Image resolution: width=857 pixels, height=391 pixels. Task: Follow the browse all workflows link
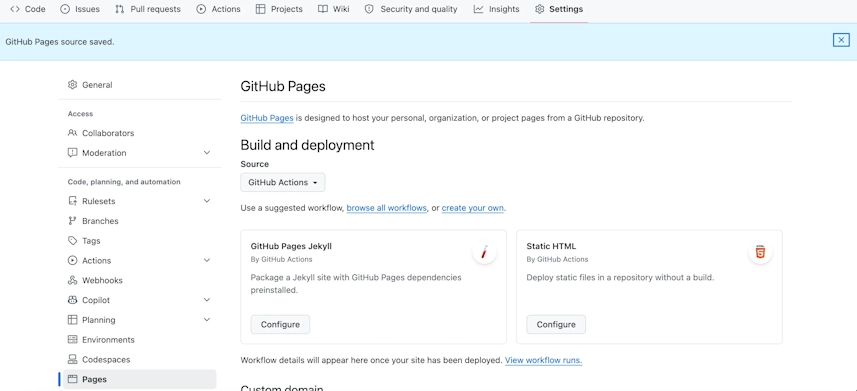(386, 208)
